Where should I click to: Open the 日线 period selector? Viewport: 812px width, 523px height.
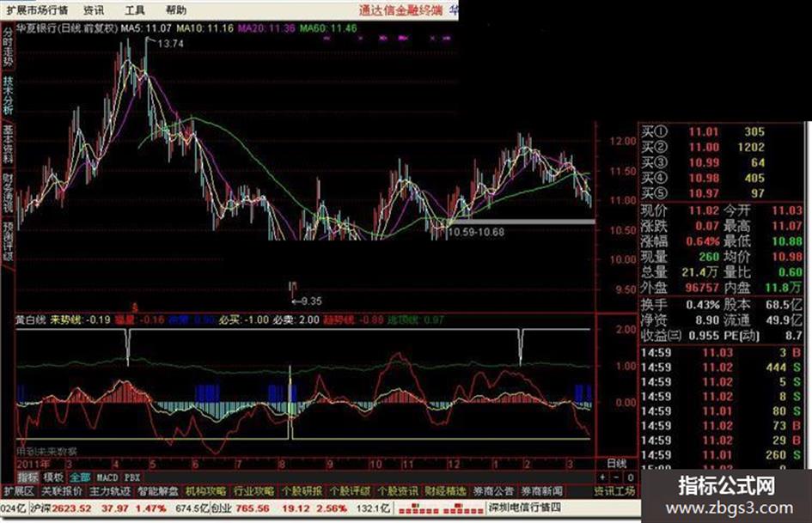pyautogui.click(x=616, y=463)
